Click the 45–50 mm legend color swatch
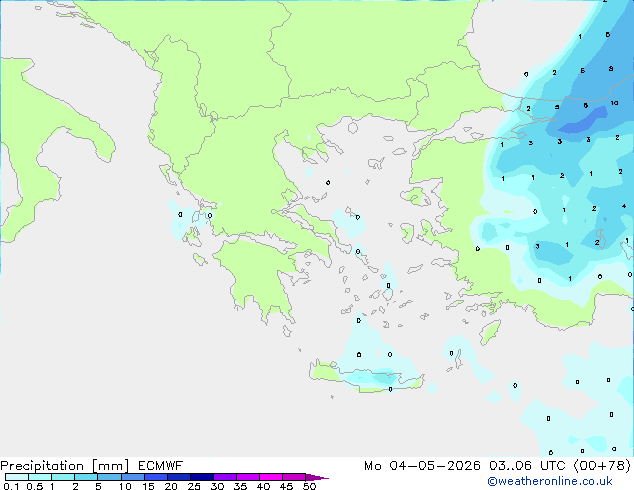 (293, 477)
